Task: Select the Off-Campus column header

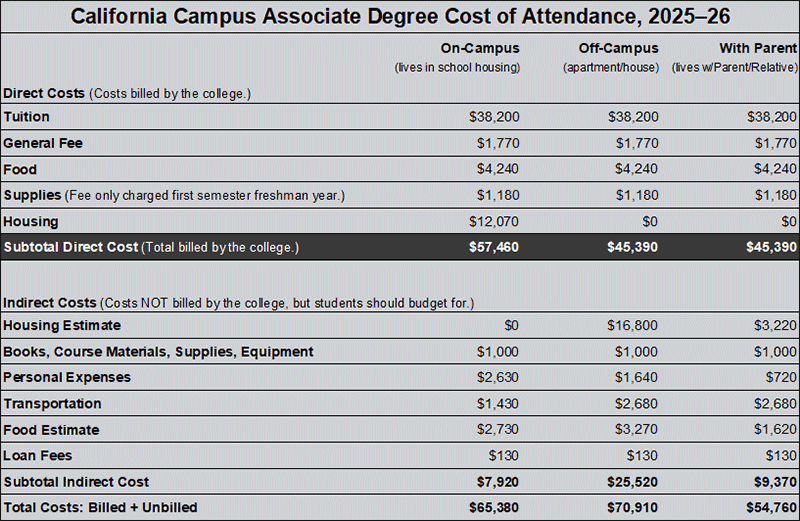Action: pyautogui.click(x=618, y=48)
